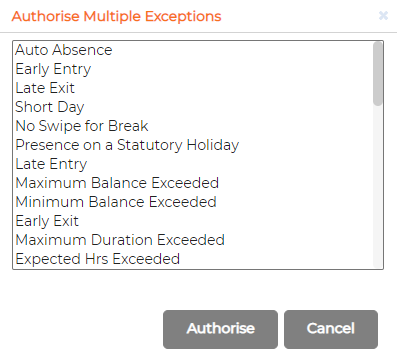This screenshot has height=364, width=397.
Task: Select Maximum Duration Exceeded item
Action: click(193, 240)
